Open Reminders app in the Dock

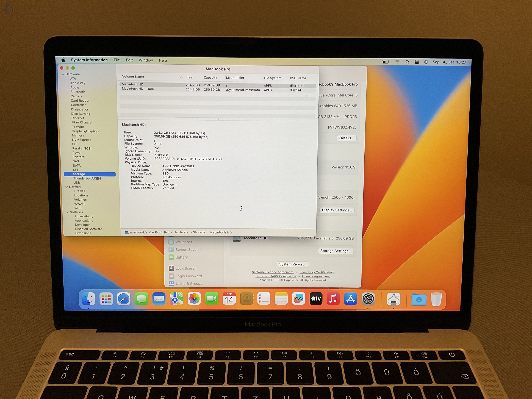click(264, 299)
